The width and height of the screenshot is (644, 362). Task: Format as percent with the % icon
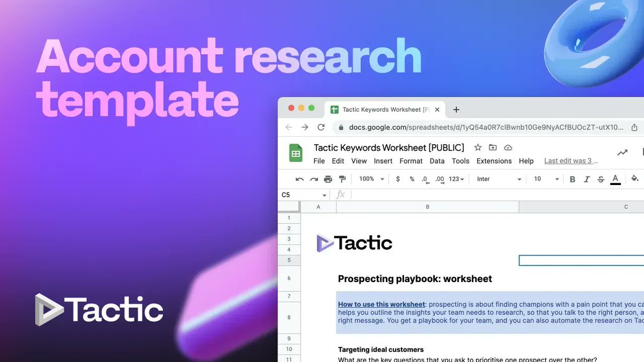click(x=412, y=179)
